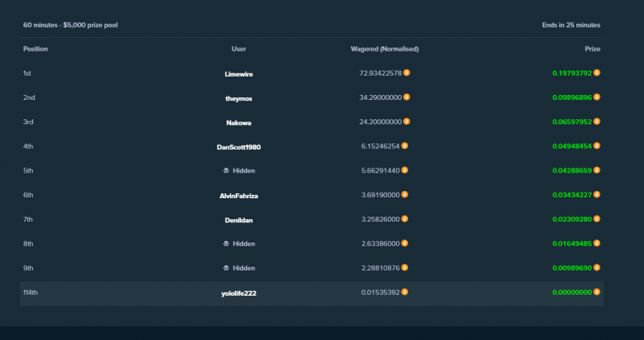Viewport: 644px width, 340px height.
Task: Click prize value 0.03434227
Action: (572, 195)
